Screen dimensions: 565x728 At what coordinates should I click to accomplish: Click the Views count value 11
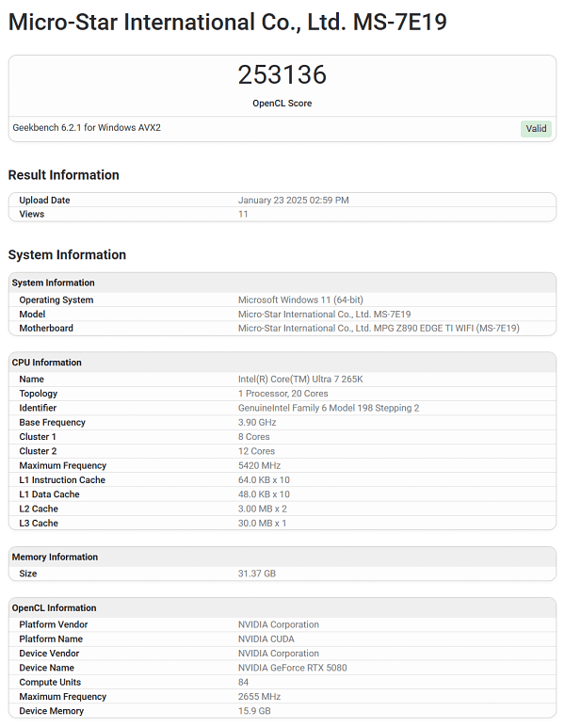coord(243,215)
